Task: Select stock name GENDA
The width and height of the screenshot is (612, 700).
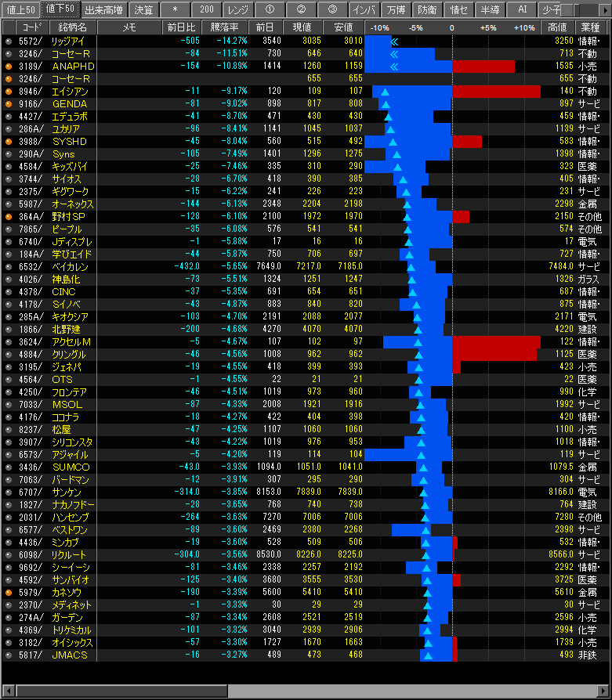Action: point(69,104)
